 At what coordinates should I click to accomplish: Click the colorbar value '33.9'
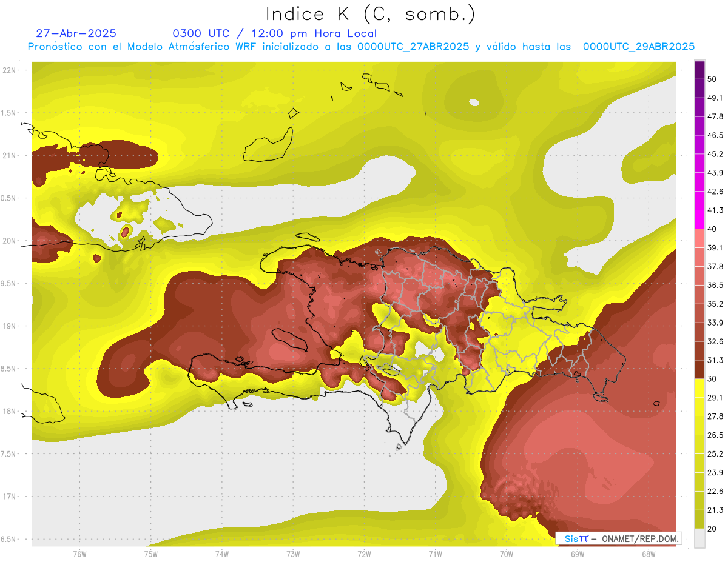(x=715, y=323)
